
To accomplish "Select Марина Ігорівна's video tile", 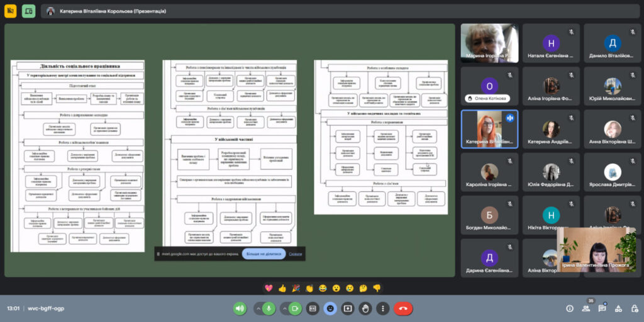I will coord(489,43).
